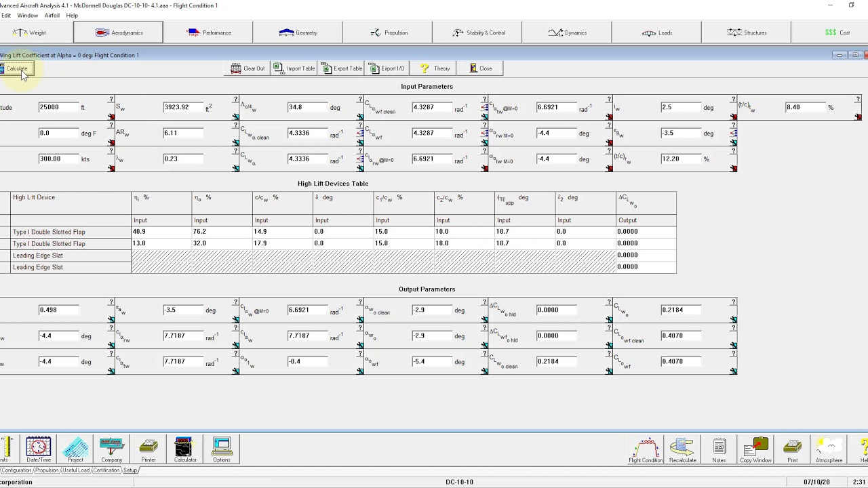Click the Close button in the toolbar
Image resolution: width=868 pixels, height=488 pixels.
[x=480, y=68]
